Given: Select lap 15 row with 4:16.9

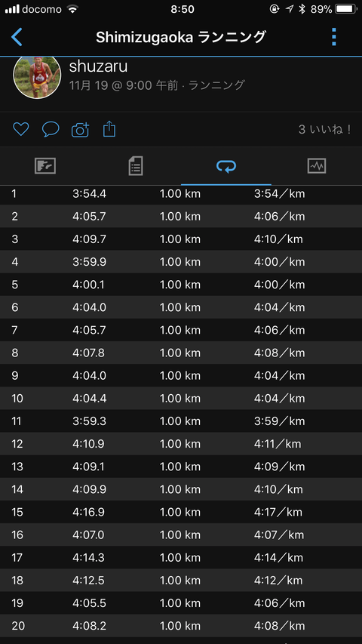Looking at the screenshot, I should point(181,512).
